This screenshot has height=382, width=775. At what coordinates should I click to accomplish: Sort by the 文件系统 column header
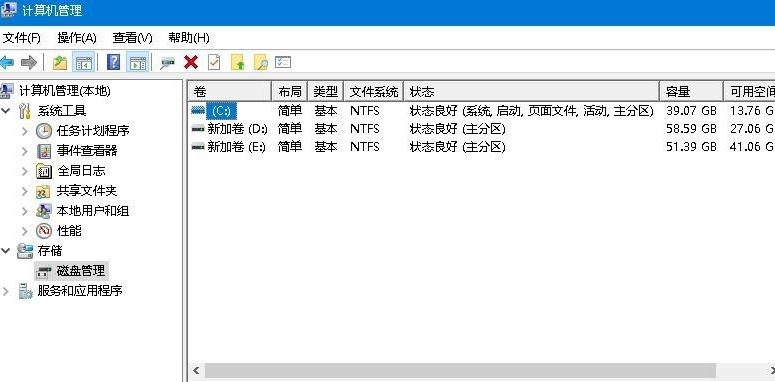coord(374,91)
